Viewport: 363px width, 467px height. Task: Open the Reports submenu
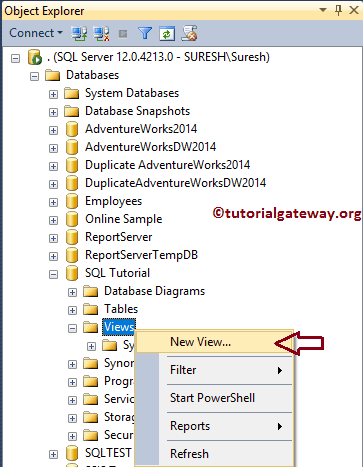point(215,426)
